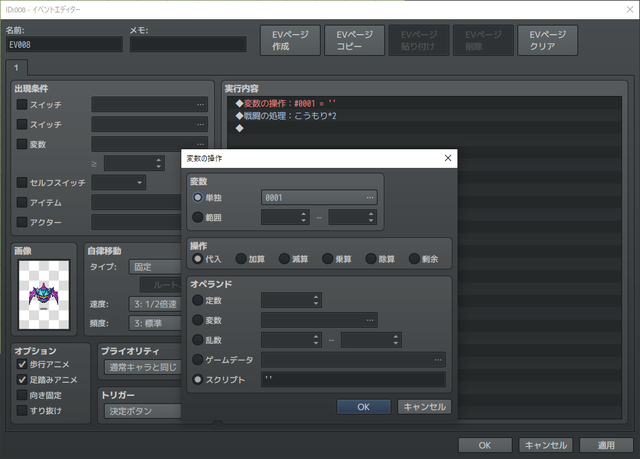Confirm 変数の操作 dialog with OK
This screenshot has width=640, height=459.
click(x=363, y=407)
